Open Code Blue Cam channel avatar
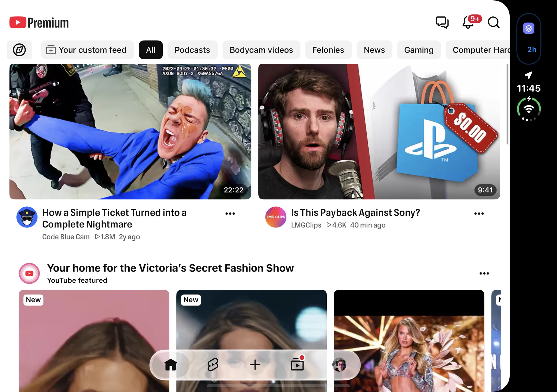The image size is (557, 392). [27, 217]
